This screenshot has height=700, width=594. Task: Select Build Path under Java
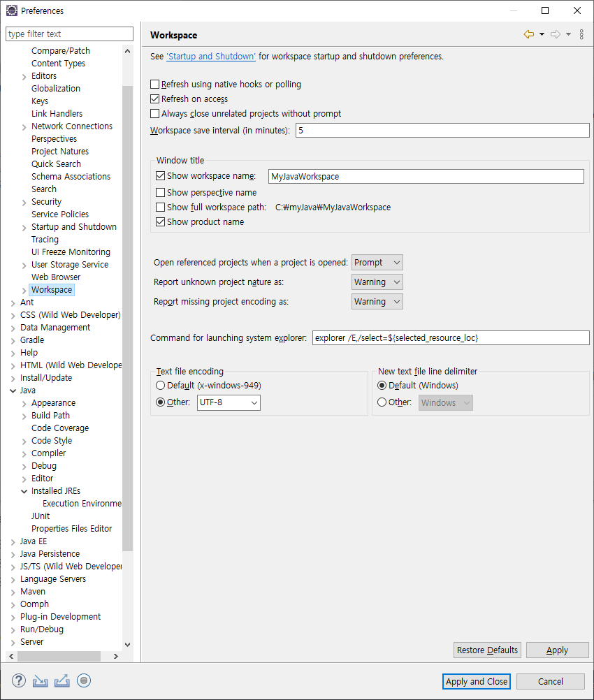click(x=50, y=416)
